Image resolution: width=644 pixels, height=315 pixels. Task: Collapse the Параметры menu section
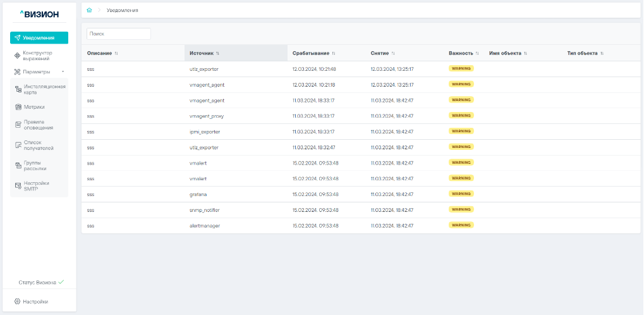coord(63,71)
